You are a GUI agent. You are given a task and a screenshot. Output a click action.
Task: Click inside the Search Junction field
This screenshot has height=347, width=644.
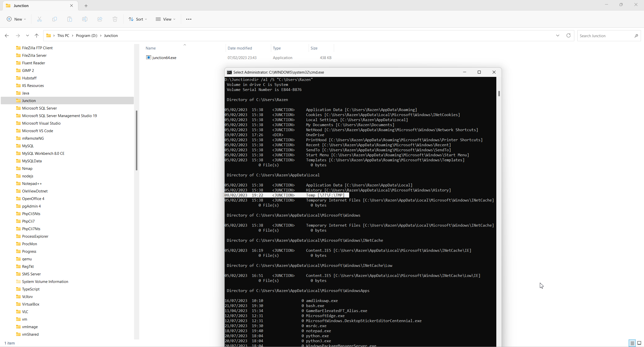coord(604,35)
